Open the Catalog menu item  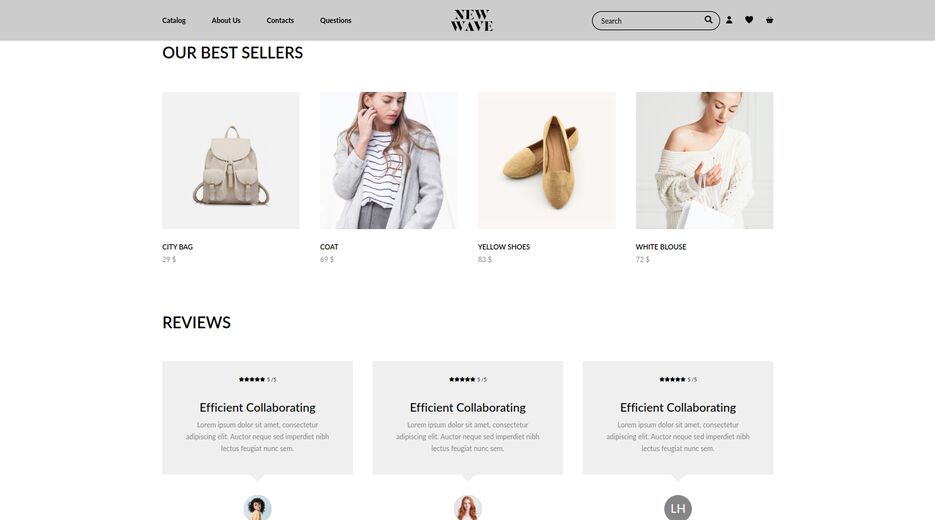tap(174, 20)
